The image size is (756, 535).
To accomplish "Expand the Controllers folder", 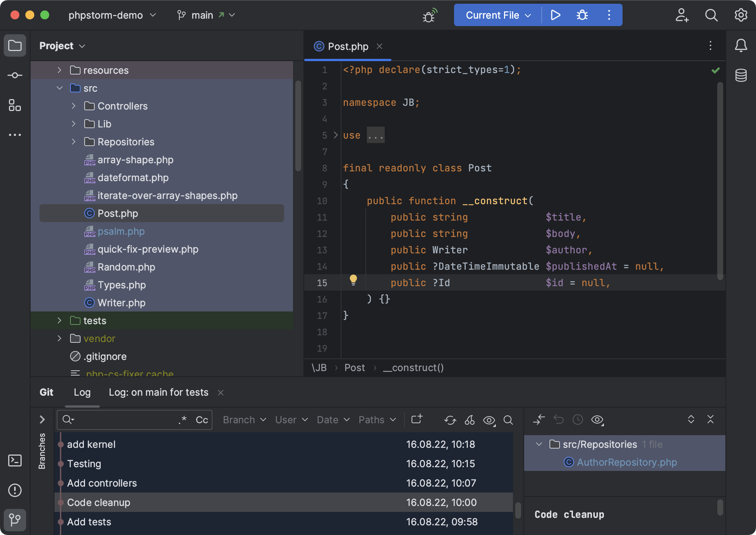I will pyautogui.click(x=73, y=106).
